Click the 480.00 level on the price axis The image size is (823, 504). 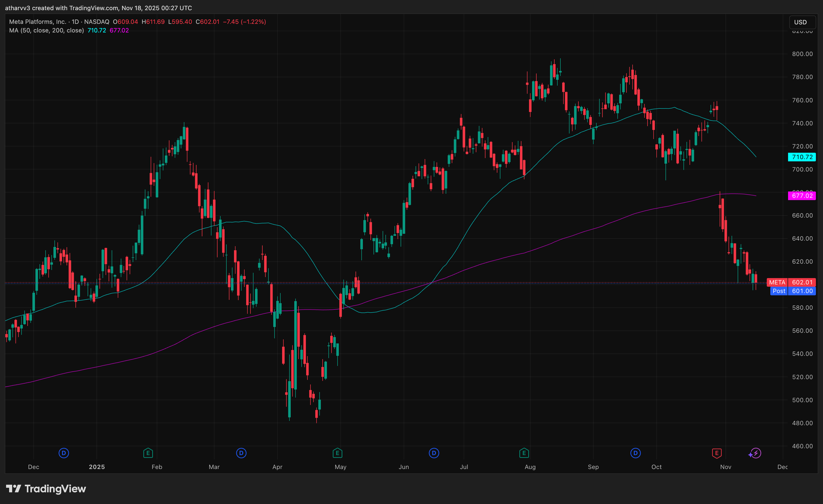coord(802,423)
